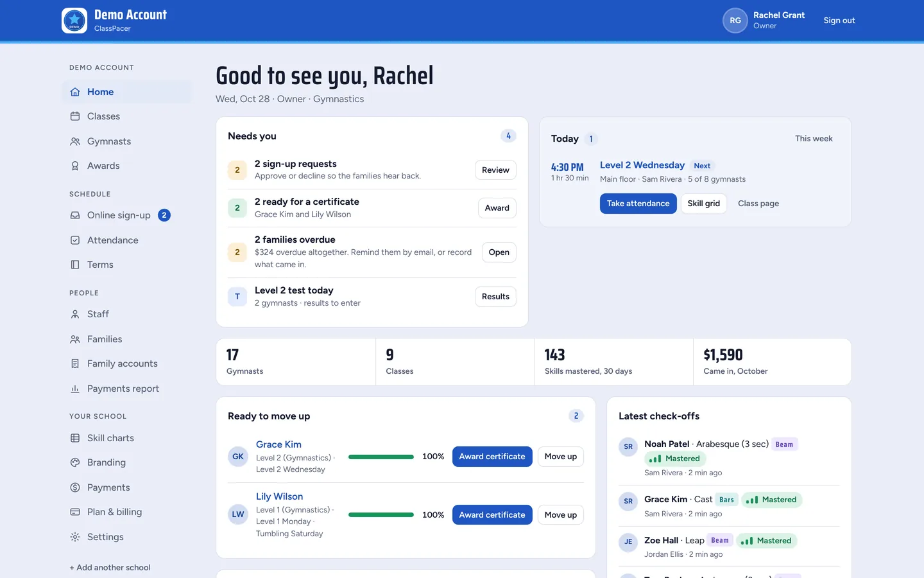Award certificate to Grace Kim
The image size is (924, 578).
pos(492,457)
